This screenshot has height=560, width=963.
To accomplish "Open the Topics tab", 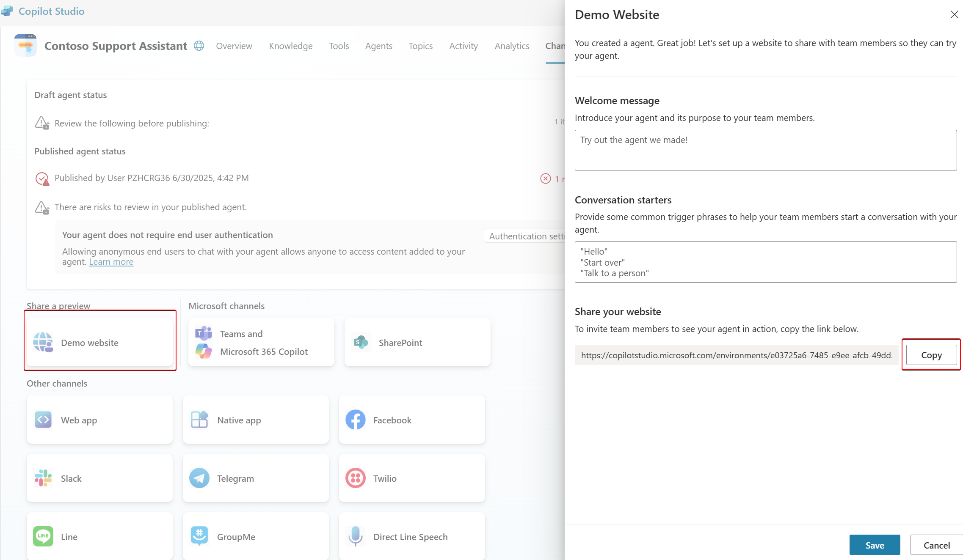I will click(x=420, y=46).
